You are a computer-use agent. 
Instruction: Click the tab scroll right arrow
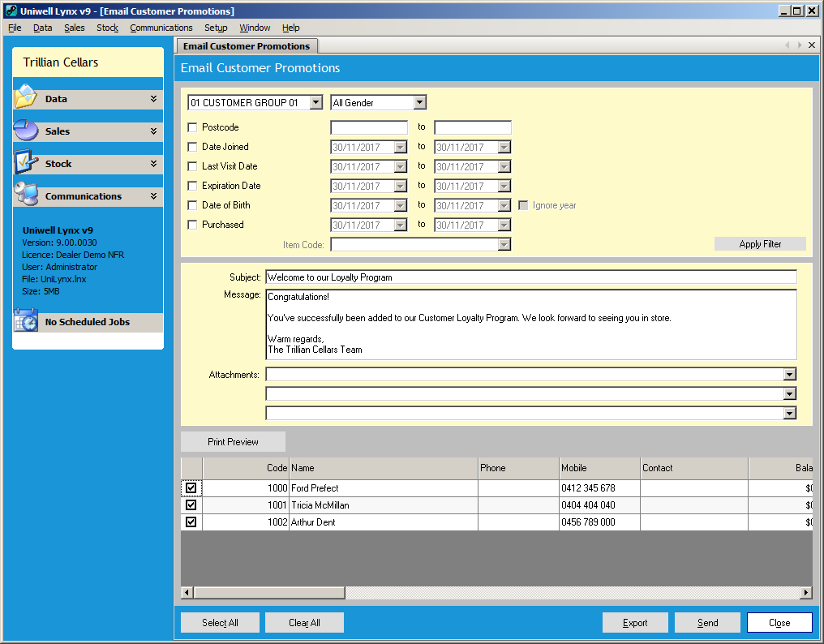tap(800, 45)
